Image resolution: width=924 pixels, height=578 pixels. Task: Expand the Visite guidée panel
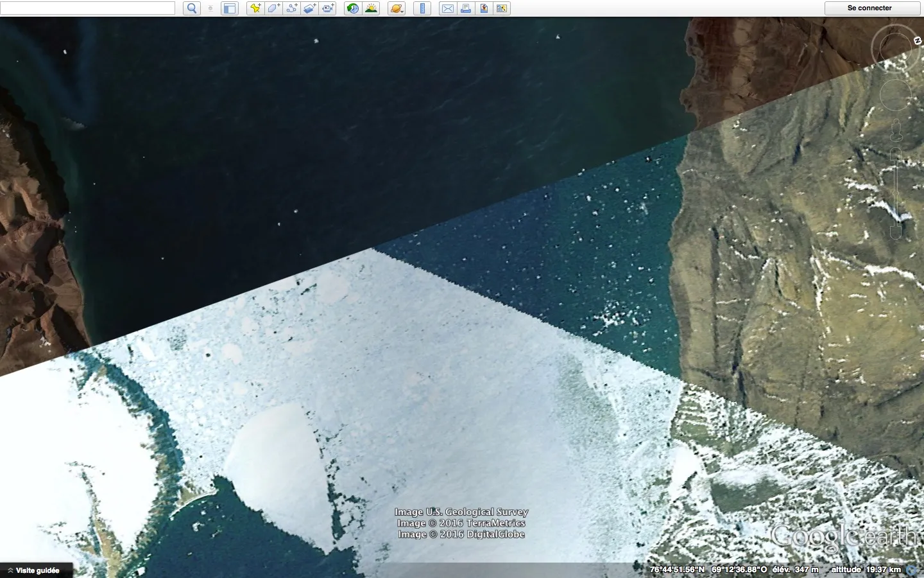click(x=36, y=570)
